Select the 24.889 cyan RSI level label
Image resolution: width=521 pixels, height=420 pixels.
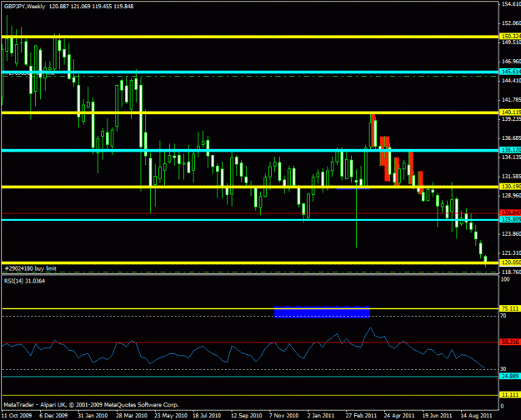pos(510,376)
